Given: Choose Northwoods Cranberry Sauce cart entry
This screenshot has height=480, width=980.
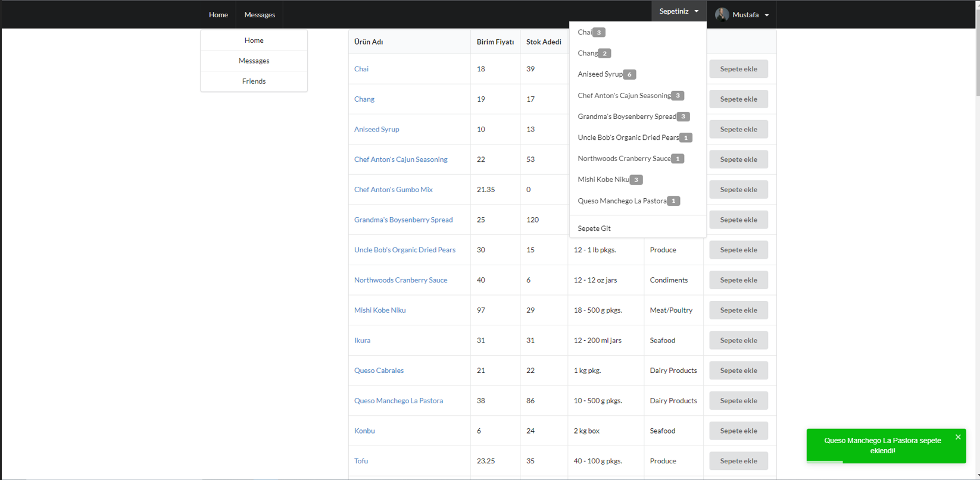Looking at the screenshot, I should tap(638, 158).
